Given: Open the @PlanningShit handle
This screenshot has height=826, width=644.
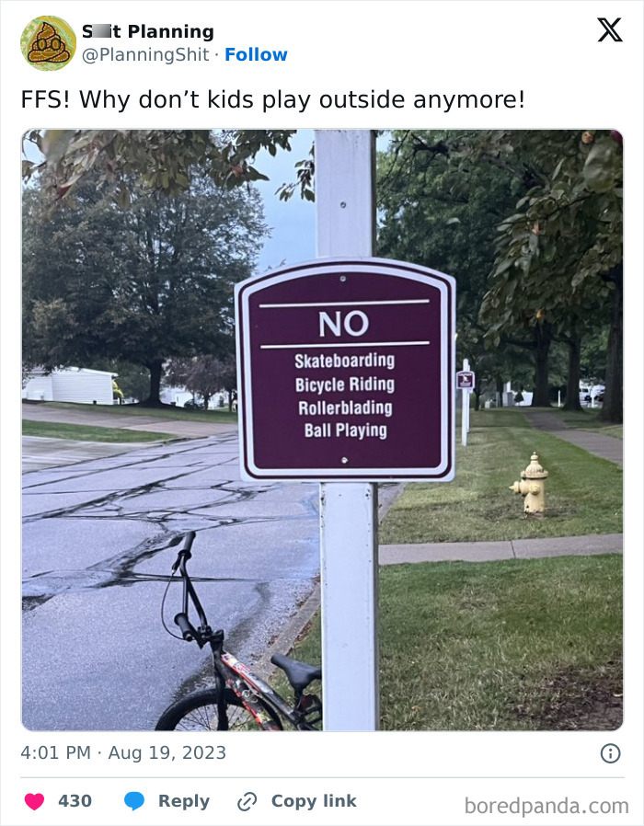Looking at the screenshot, I should click(145, 54).
